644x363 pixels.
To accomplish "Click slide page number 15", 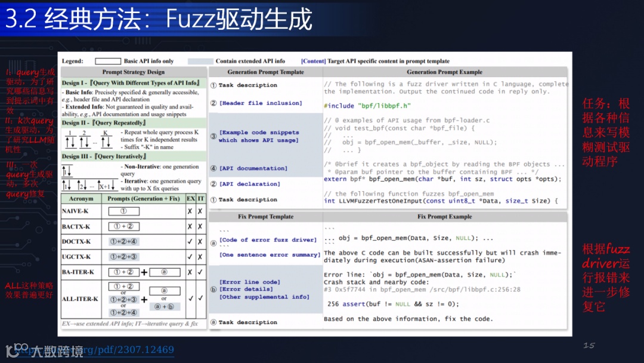I will coord(589,345).
